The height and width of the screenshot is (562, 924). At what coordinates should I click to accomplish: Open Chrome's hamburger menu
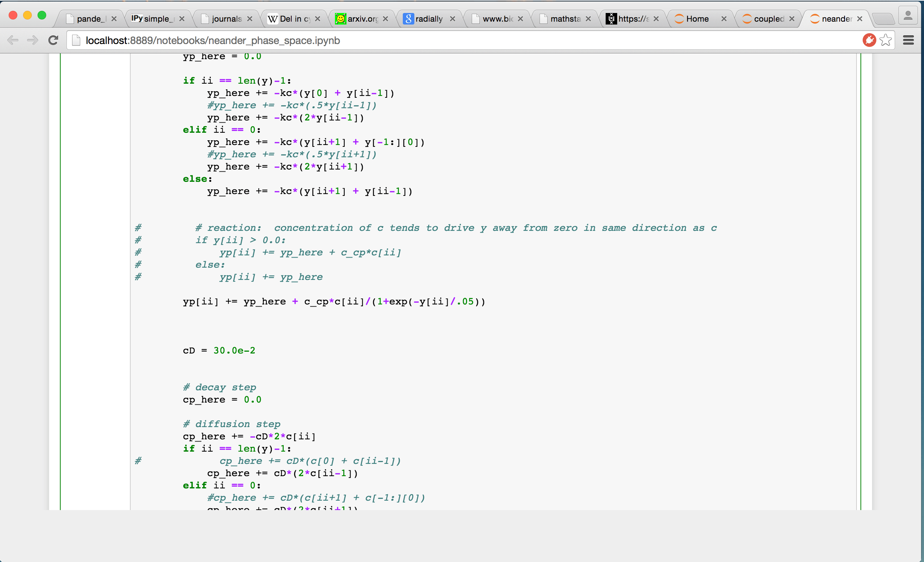(908, 40)
